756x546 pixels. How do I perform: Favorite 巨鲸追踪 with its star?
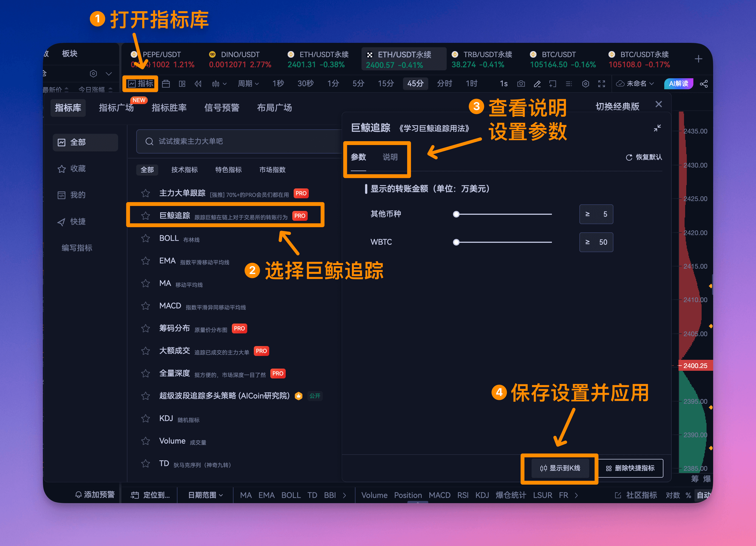pyautogui.click(x=145, y=216)
